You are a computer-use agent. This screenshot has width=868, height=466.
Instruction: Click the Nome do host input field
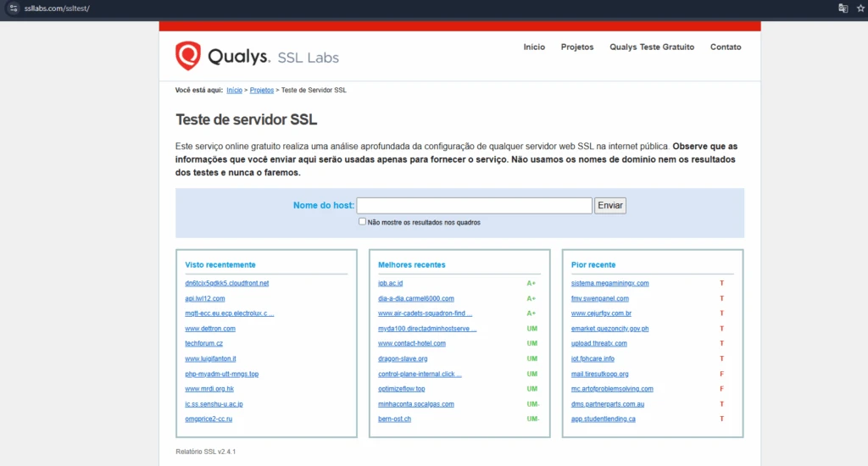(474, 206)
